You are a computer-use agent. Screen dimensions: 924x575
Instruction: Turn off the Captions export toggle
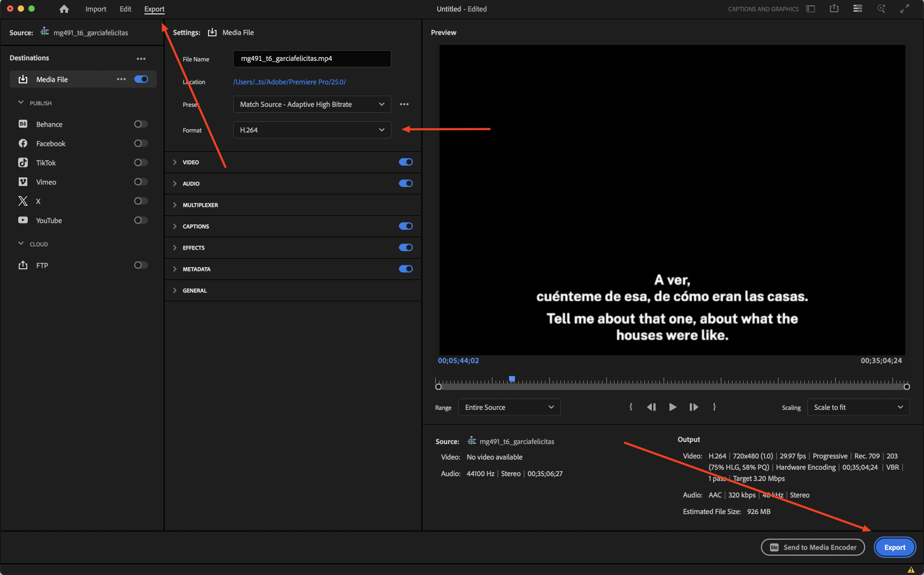(x=405, y=226)
